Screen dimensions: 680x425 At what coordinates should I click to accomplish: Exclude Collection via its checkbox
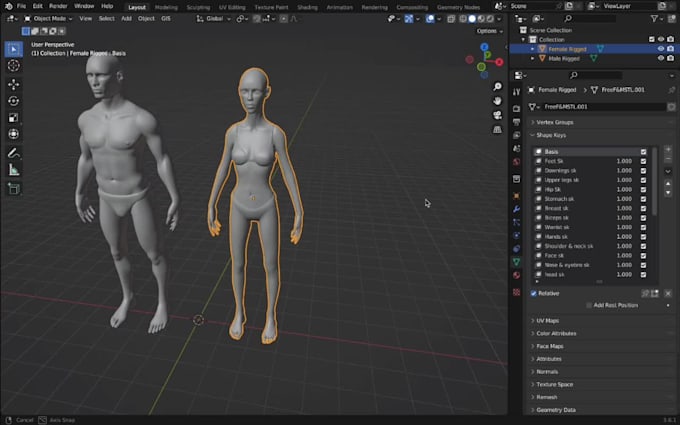651,39
